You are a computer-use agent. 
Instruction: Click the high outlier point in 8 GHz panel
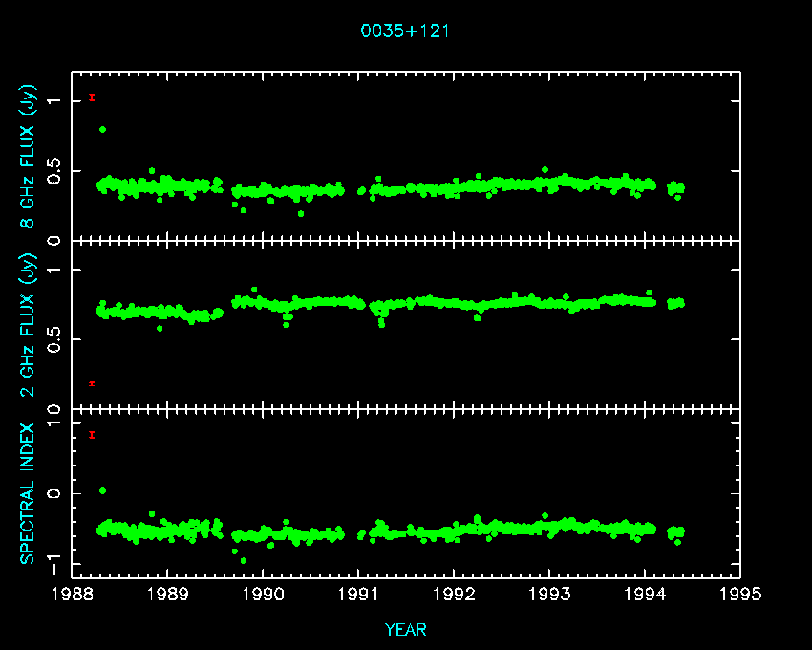[103, 129]
